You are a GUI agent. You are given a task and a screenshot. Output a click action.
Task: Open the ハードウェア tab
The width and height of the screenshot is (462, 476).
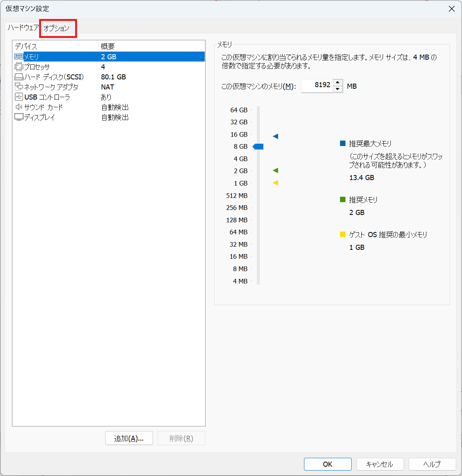coord(23,28)
